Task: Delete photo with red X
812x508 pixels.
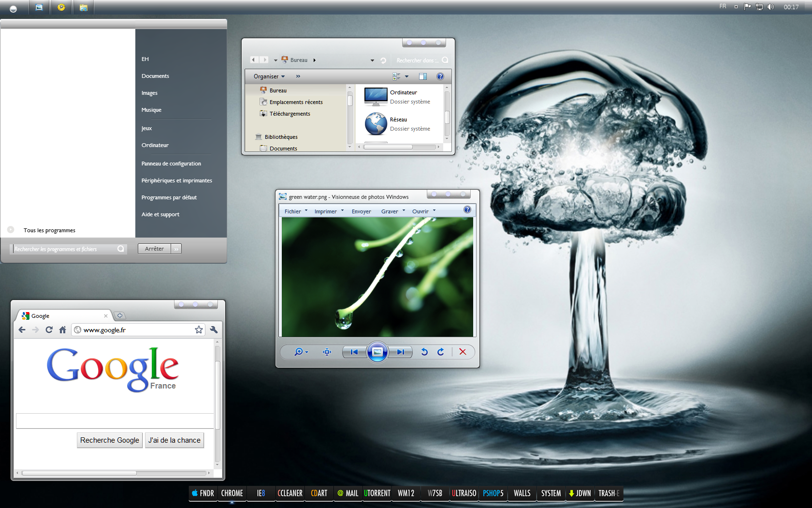Action: click(463, 352)
